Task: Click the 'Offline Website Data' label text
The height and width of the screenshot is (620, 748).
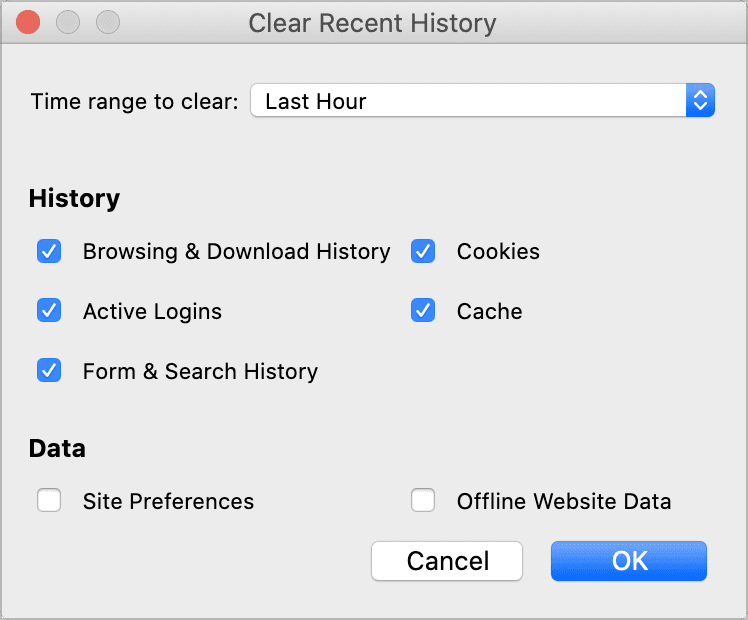Action: [564, 501]
